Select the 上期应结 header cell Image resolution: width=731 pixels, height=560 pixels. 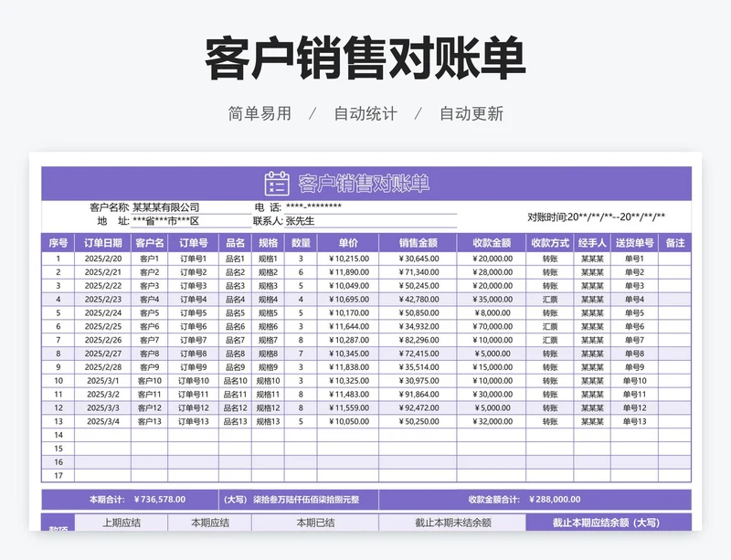point(122,523)
